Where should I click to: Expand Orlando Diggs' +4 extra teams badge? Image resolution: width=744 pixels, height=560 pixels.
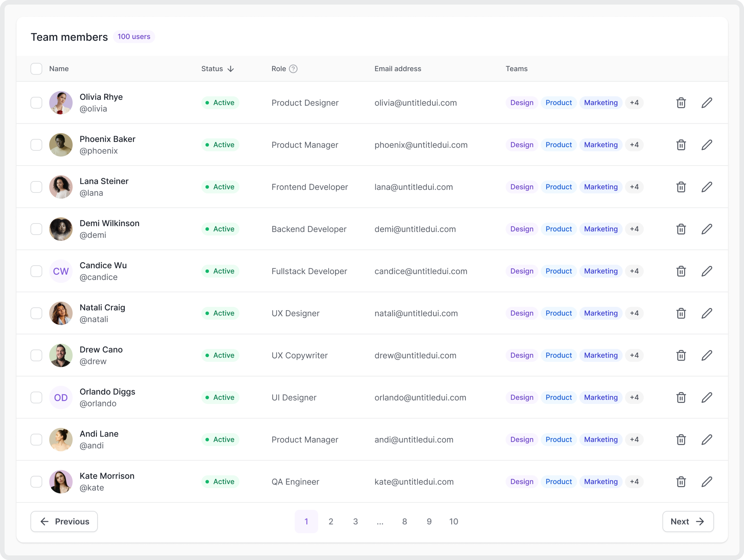coord(634,397)
